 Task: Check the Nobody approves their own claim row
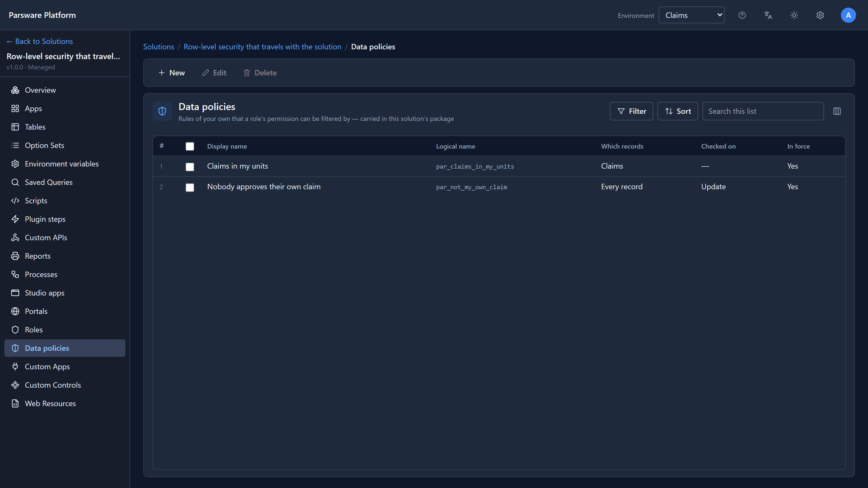coord(190,187)
